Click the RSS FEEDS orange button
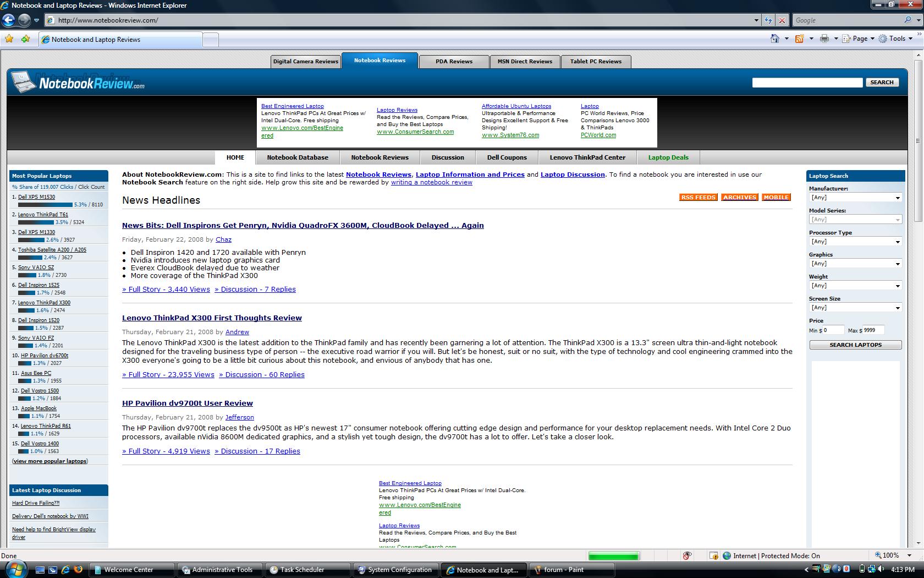Image resolution: width=924 pixels, height=578 pixels. point(698,197)
